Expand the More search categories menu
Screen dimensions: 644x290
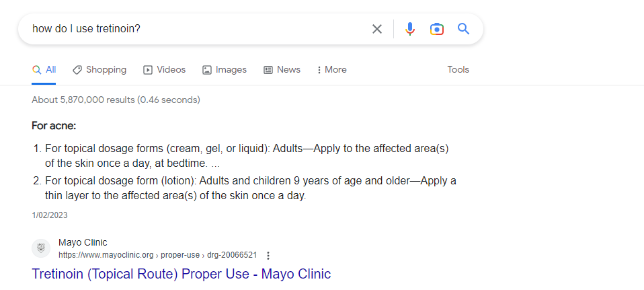(331, 70)
